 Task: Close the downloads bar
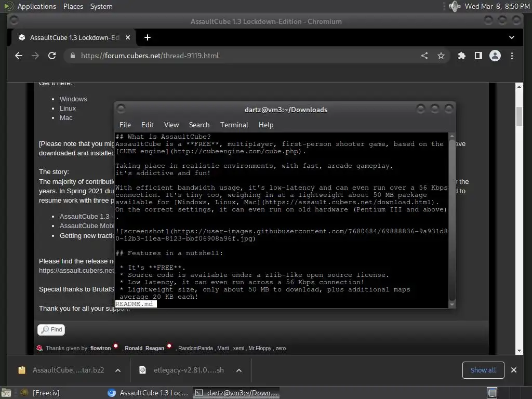tap(514, 370)
